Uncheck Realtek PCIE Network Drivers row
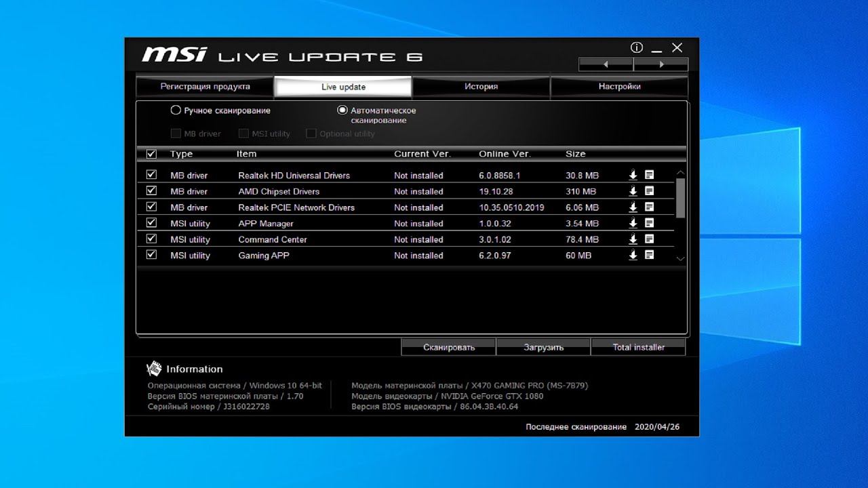This screenshot has width=868, height=488. pyautogui.click(x=151, y=207)
